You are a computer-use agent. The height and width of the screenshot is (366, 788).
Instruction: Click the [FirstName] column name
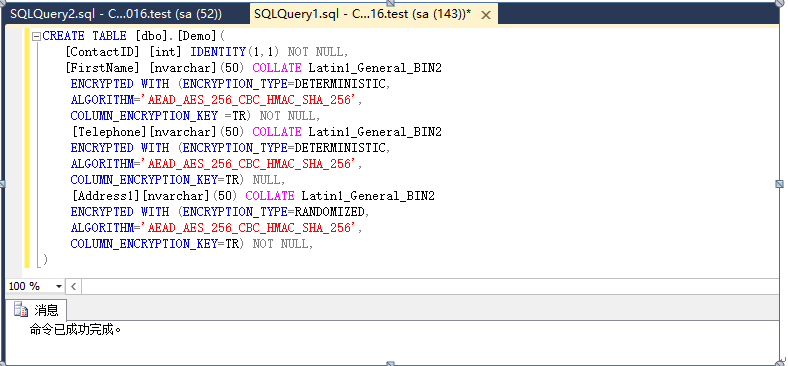tap(102, 68)
